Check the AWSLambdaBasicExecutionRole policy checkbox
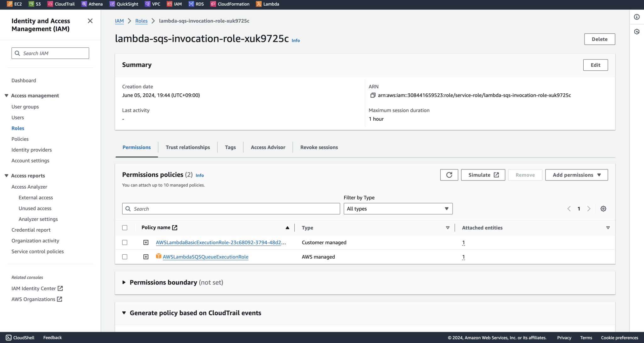The height and width of the screenshot is (343, 644). pyautogui.click(x=125, y=242)
